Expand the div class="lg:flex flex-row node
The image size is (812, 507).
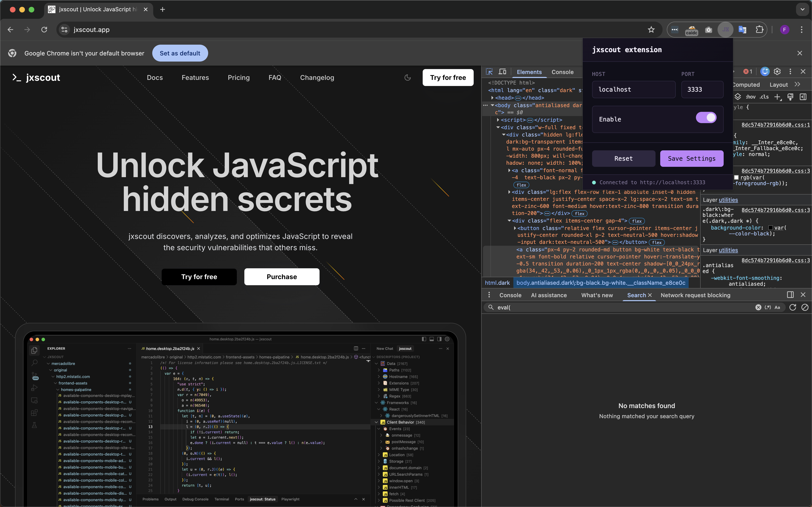[509, 192]
